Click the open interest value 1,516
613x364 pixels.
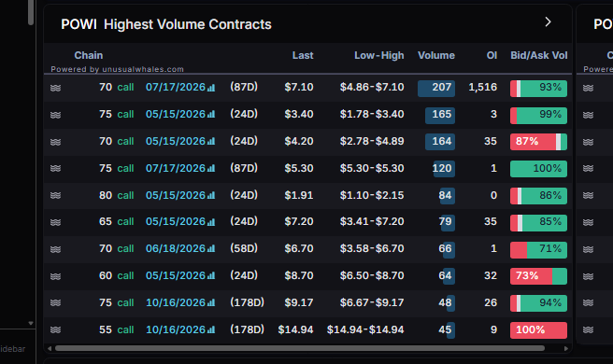(x=482, y=87)
